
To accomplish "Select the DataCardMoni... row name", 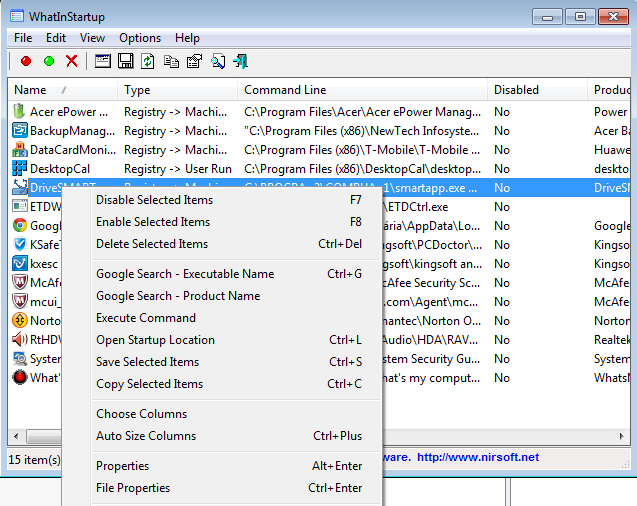I will click(x=73, y=150).
